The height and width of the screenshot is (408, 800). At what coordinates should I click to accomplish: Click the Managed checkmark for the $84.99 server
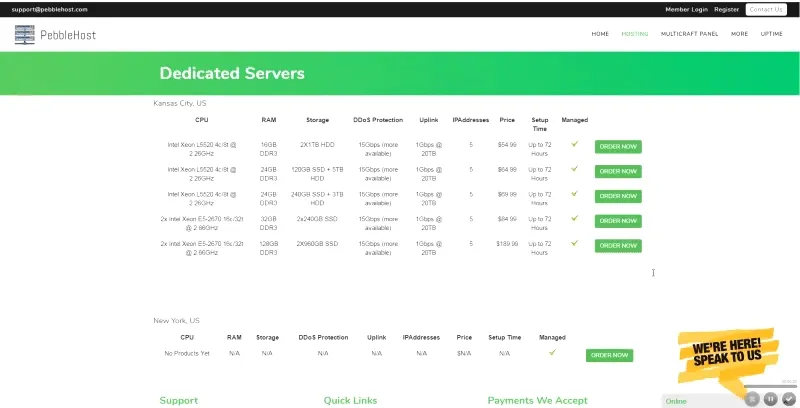(x=574, y=218)
